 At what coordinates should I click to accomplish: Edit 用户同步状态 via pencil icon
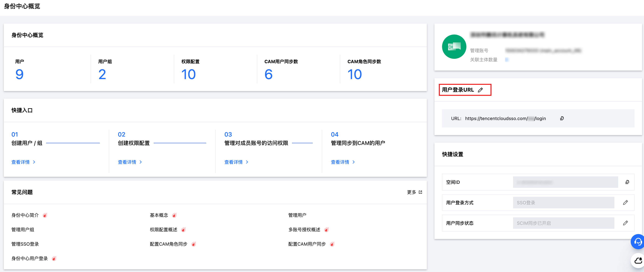tap(625, 223)
